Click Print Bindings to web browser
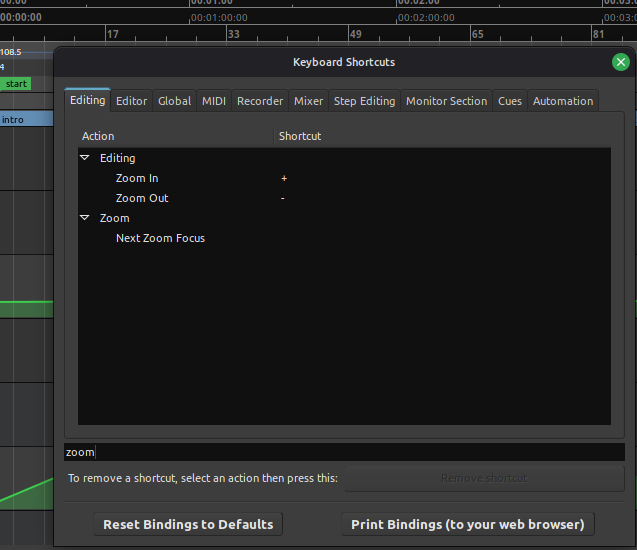Screen dimensions: 637x550 pos(468,524)
